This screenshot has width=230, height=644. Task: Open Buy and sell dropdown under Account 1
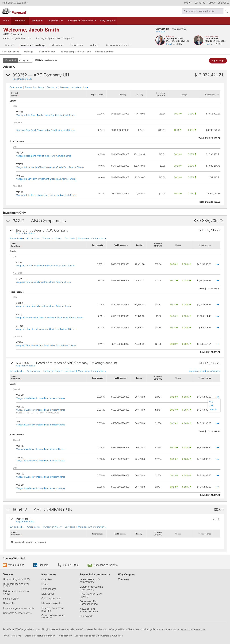[x=17, y=527]
